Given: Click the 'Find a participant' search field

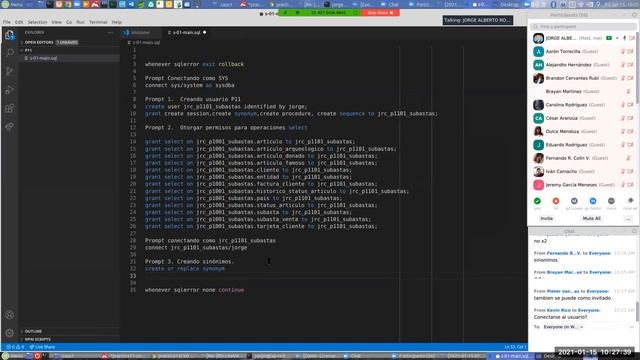Looking at the screenshot, I should pyautogui.click(x=583, y=27).
